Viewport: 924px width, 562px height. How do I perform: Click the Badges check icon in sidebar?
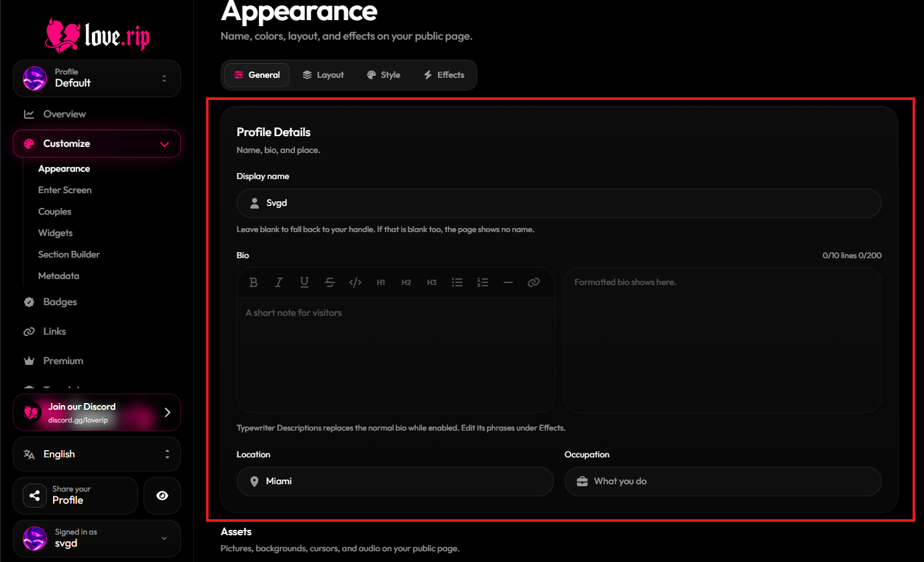(x=29, y=302)
